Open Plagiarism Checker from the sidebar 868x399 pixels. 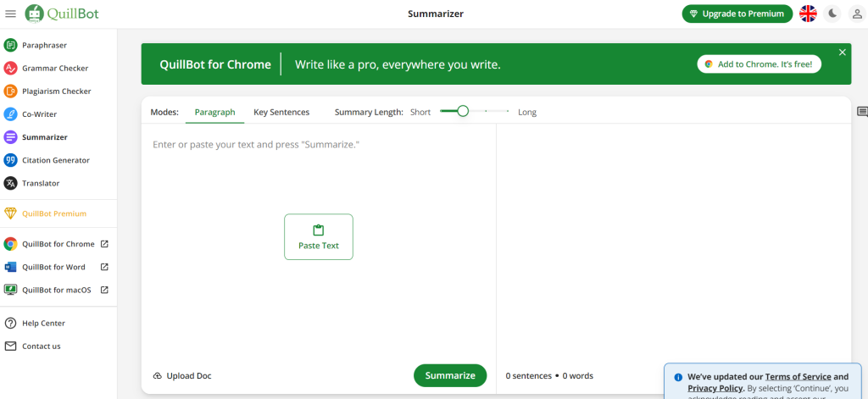58,91
